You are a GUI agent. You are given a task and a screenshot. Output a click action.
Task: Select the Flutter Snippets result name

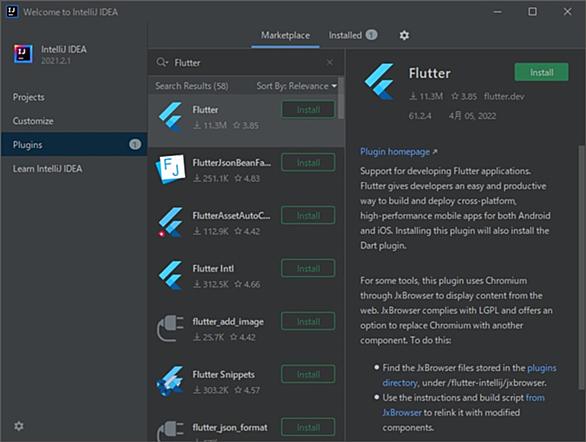pos(223,374)
